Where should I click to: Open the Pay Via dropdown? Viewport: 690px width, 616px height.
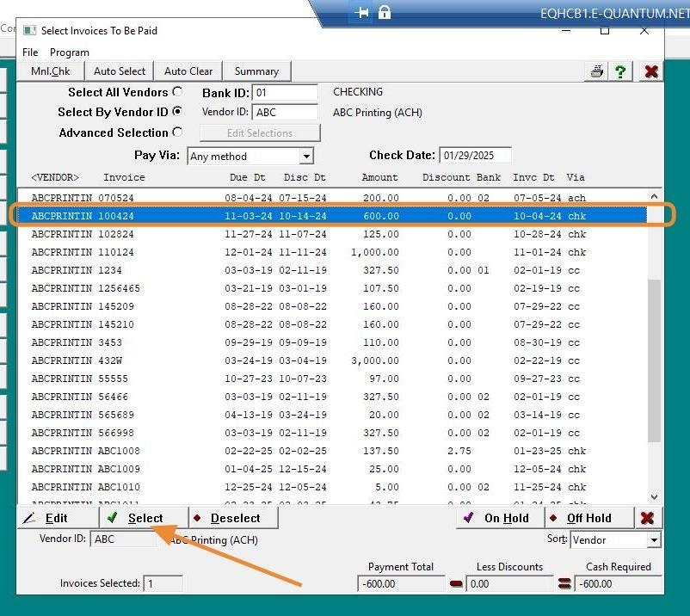(x=306, y=157)
